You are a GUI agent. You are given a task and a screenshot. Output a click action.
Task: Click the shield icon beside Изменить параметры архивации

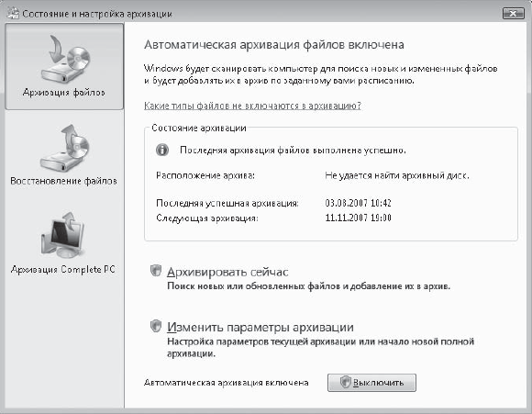pos(156,326)
